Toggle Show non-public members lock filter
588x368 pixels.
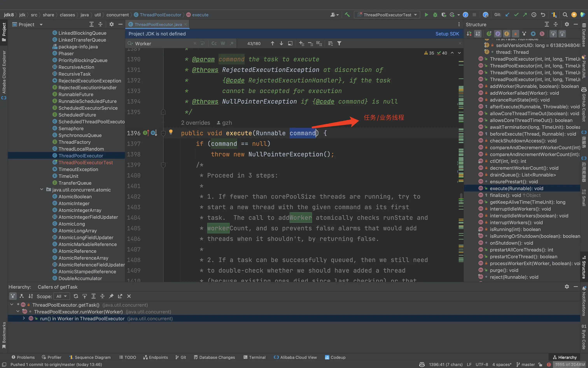point(515,34)
